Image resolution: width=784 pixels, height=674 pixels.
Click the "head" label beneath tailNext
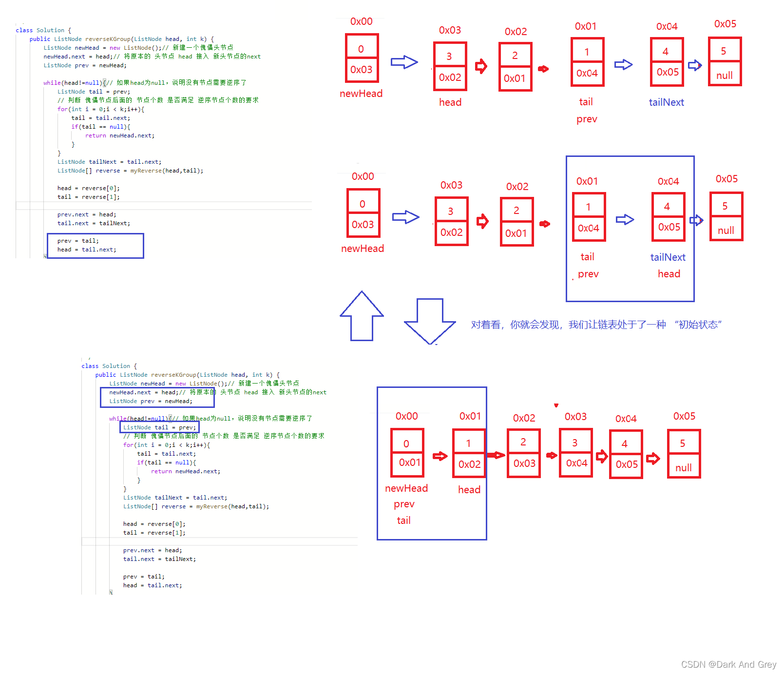[x=669, y=274]
